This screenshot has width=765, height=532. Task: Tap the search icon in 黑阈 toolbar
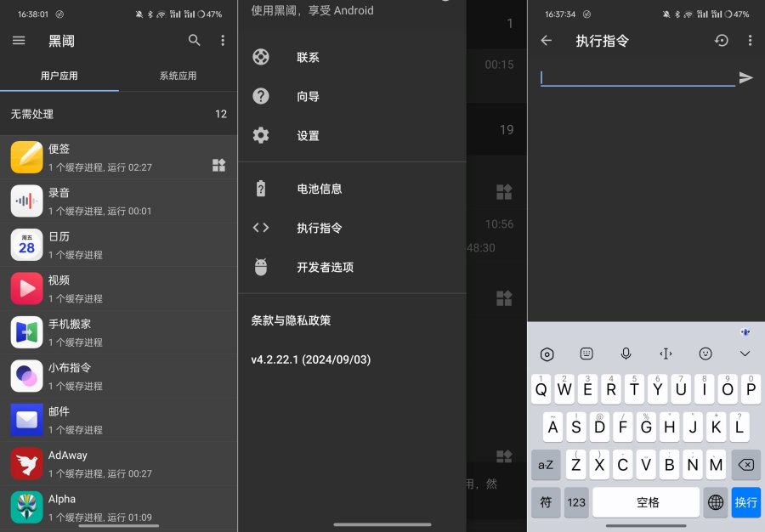tap(194, 40)
